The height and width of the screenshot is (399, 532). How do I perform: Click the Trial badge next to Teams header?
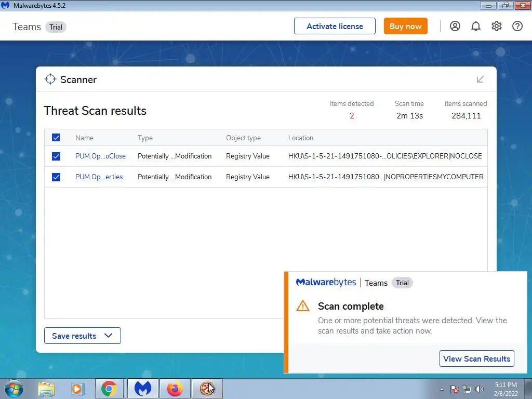point(56,27)
